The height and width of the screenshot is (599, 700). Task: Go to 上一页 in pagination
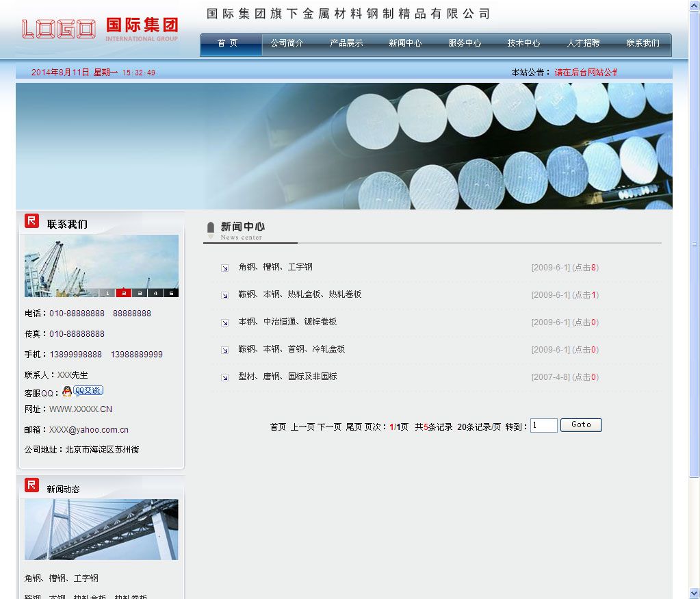click(x=302, y=427)
